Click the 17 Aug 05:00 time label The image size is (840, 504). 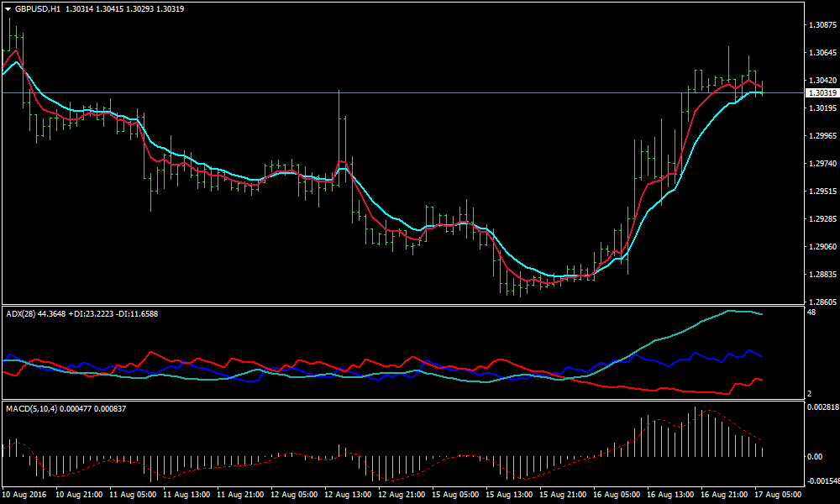point(780,495)
